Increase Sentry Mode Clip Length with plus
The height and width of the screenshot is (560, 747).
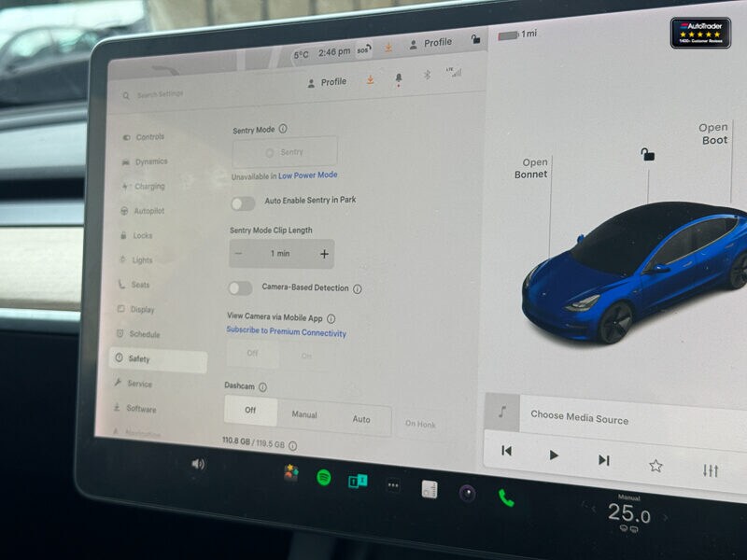pyautogui.click(x=324, y=253)
